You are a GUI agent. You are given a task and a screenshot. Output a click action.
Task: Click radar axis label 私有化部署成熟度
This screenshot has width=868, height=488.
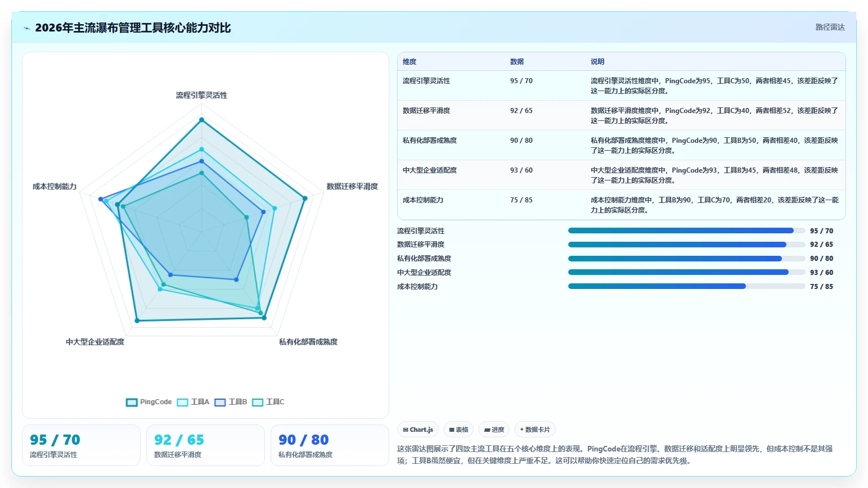[x=308, y=342]
